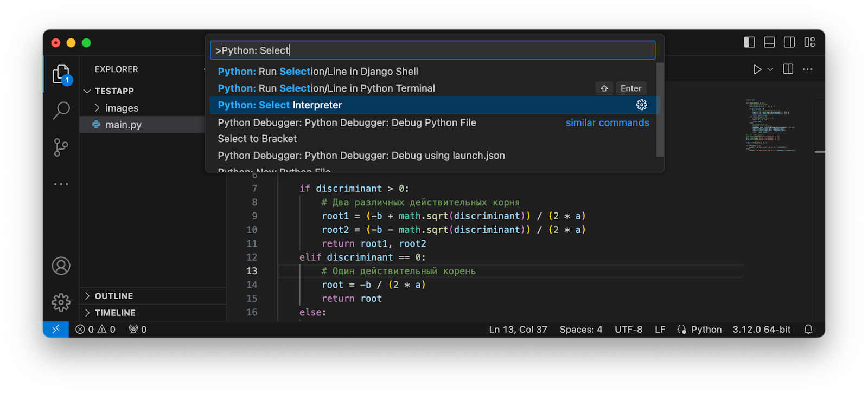Viewport: 868px width, 394px height.
Task: Choose Python: Run Selection/Line in Python Terminal
Action: tap(433, 88)
